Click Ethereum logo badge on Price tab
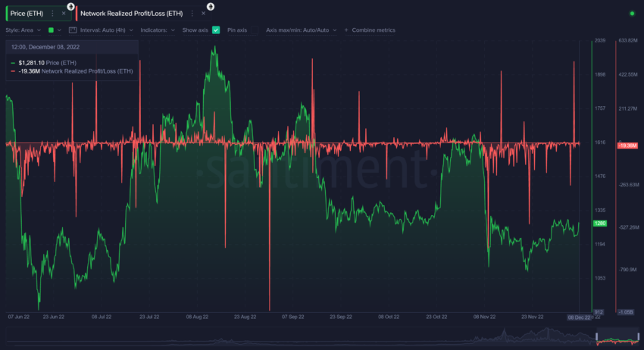 (x=70, y=7)
